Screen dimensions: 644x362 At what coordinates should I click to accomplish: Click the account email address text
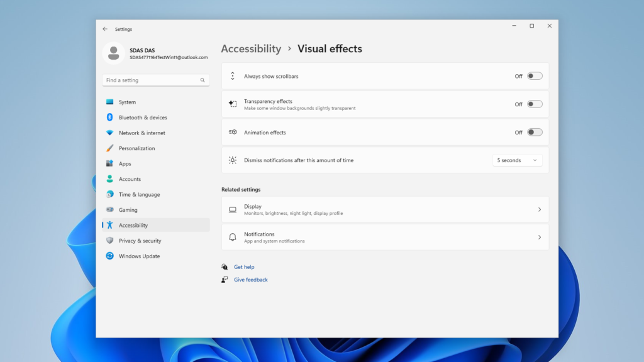(169, 57)
